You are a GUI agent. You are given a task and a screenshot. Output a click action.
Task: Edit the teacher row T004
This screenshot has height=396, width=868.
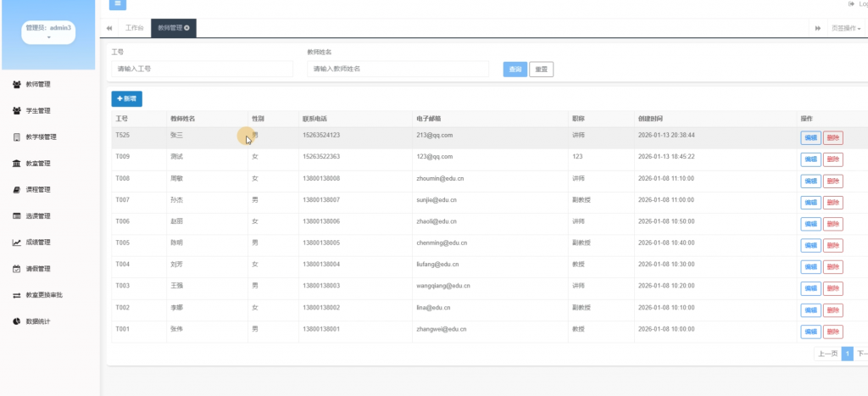(810, 267)
